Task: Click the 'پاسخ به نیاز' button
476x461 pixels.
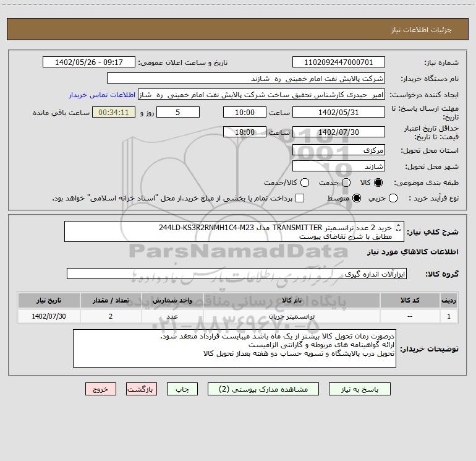Action: (x=359, y=389)
